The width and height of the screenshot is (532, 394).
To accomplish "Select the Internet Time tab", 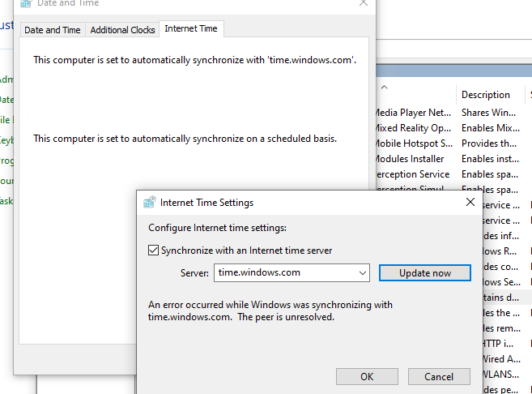I will [191, 29].
